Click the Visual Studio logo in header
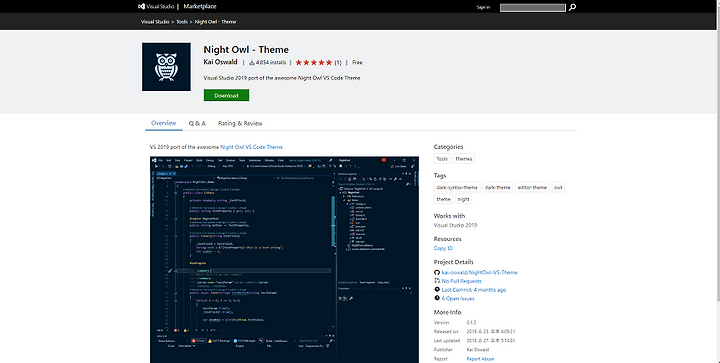The width and height of the screenshot is (720, 363). click(x=155, y=6)
